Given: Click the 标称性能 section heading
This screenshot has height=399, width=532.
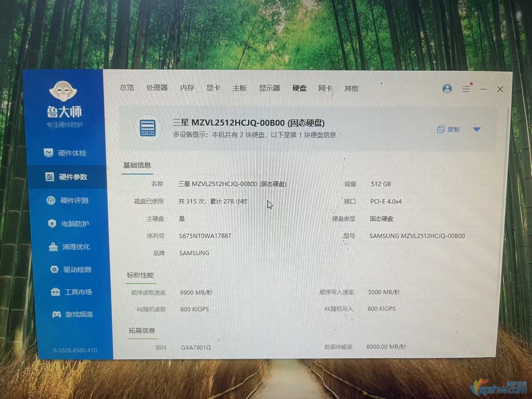Looking at the screenshot, I should tap(140, 275).
